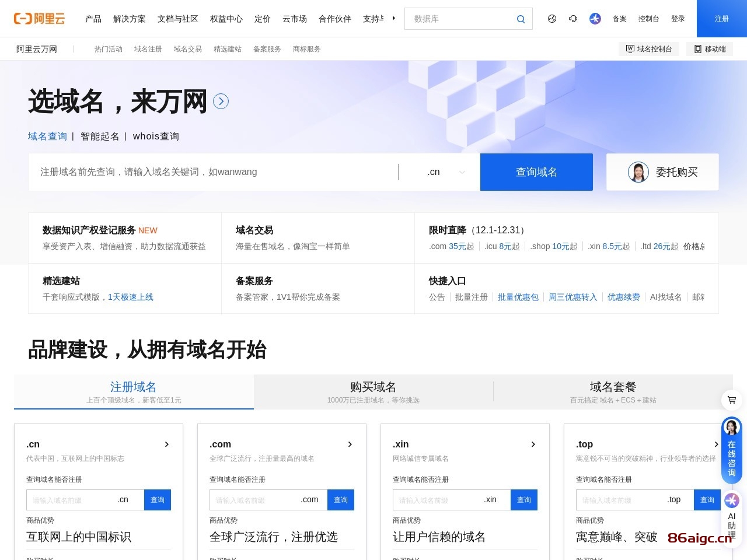Click the magnifier icon in top search box
The image size is (747, 560).
[x=521, y=19]
